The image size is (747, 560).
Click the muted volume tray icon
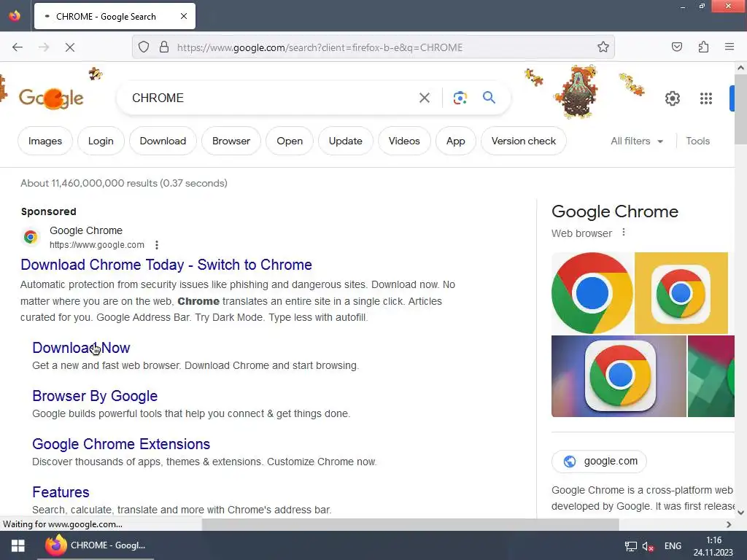(x=648, y=546)
